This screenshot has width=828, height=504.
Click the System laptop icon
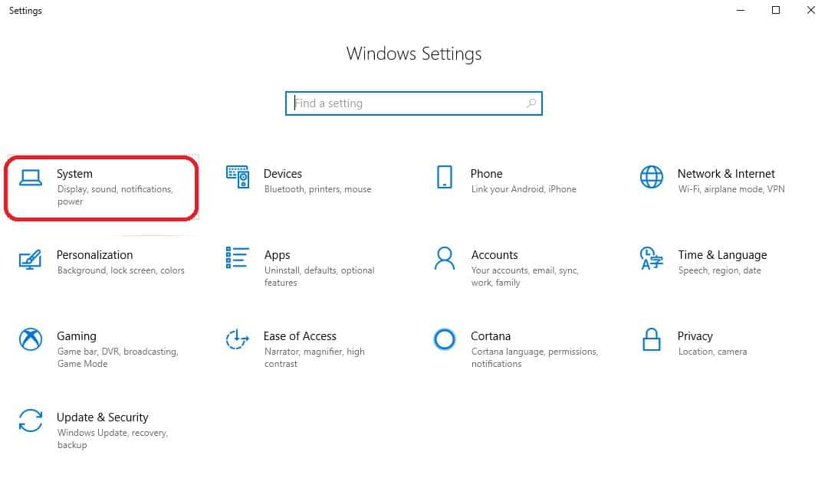coord(31,178)
